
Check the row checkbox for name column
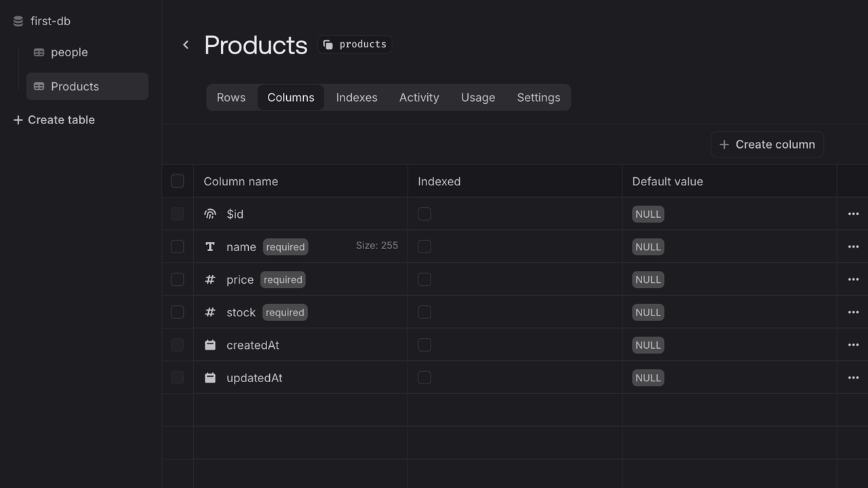coord(178,247)
